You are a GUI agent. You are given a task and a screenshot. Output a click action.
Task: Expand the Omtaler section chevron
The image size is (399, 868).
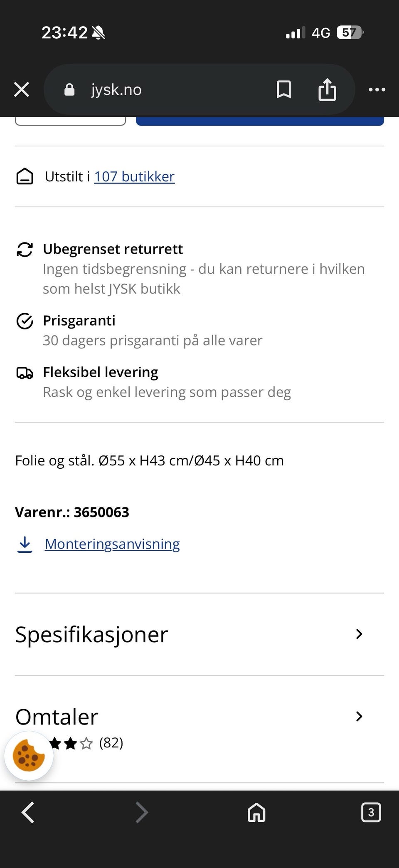coord(359,716)
